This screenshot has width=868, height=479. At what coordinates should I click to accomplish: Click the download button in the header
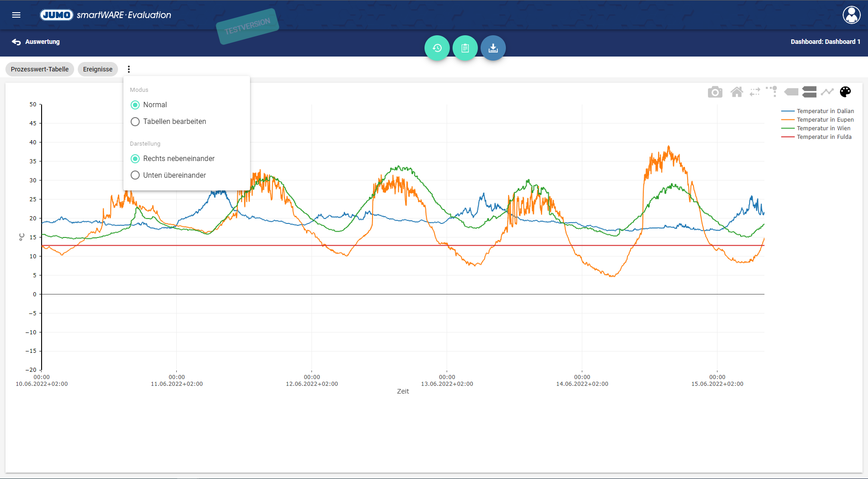pyautogui.click(x=493, y=48)
